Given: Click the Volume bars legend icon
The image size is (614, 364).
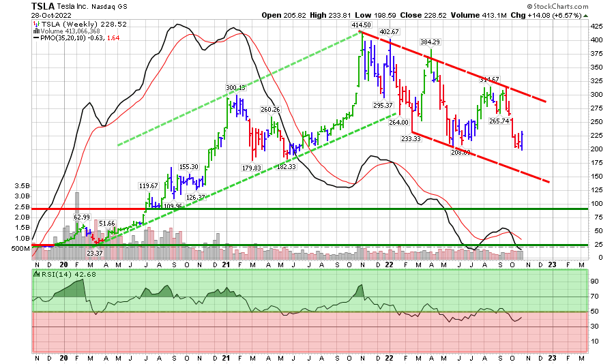Looking at the screenshot, I should 35,31.
